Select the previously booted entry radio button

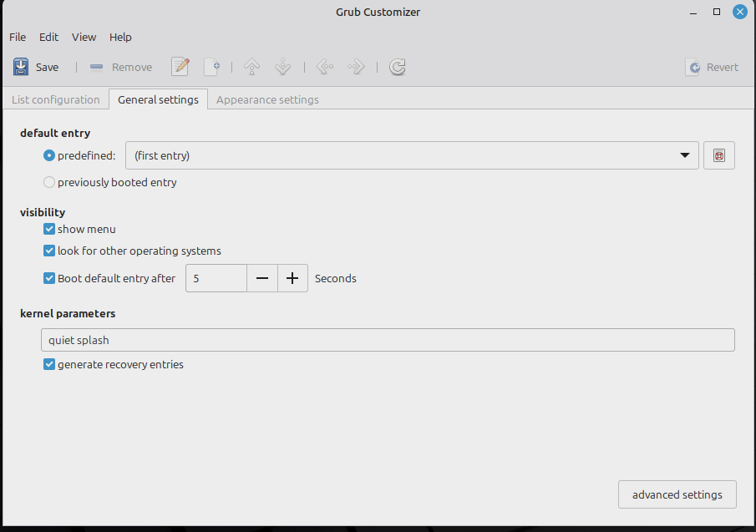[x=49, y=182]
